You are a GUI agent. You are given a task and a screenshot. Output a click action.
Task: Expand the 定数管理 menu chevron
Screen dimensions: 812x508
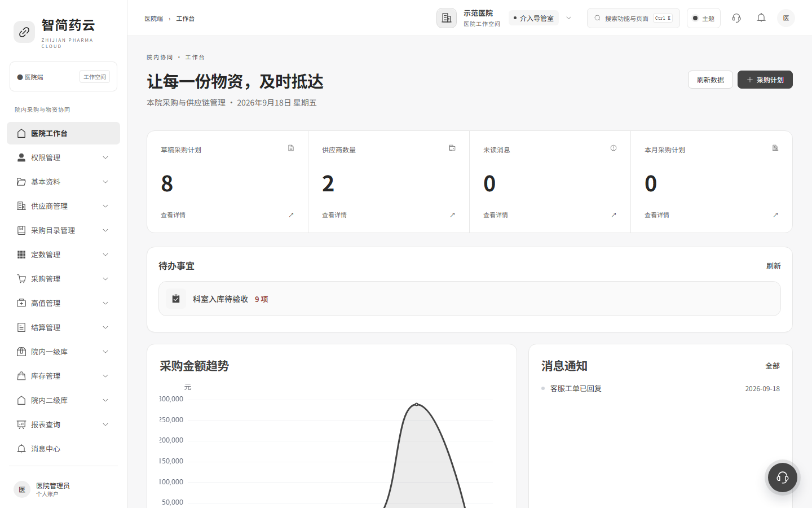tap(105, 255)
